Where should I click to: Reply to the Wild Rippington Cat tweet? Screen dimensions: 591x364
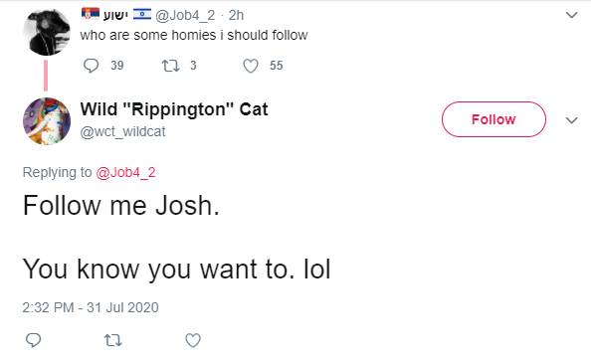pos(33,340)
